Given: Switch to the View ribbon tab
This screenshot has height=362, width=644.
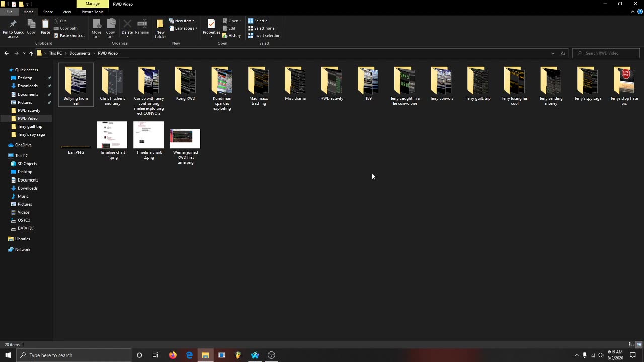Looking at the screenshot, I should click(67, 12).
